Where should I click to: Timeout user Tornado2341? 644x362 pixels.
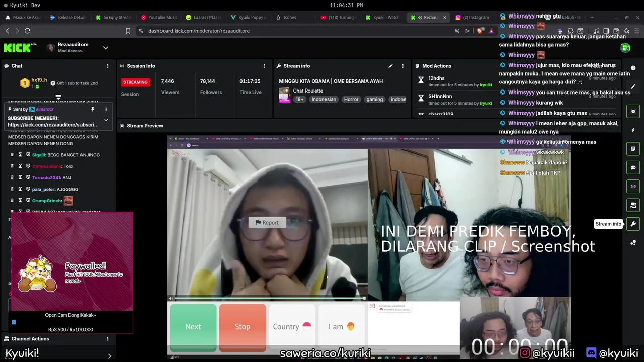20,177
